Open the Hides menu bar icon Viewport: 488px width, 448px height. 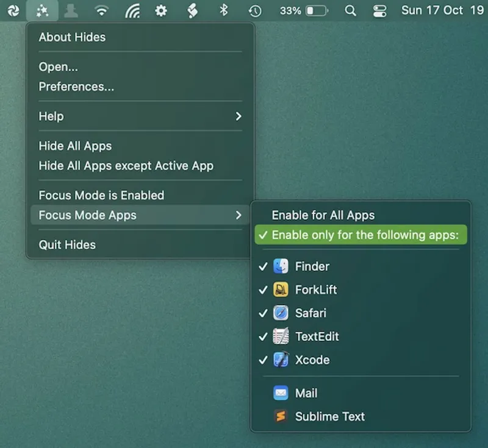tap(43, 10)
